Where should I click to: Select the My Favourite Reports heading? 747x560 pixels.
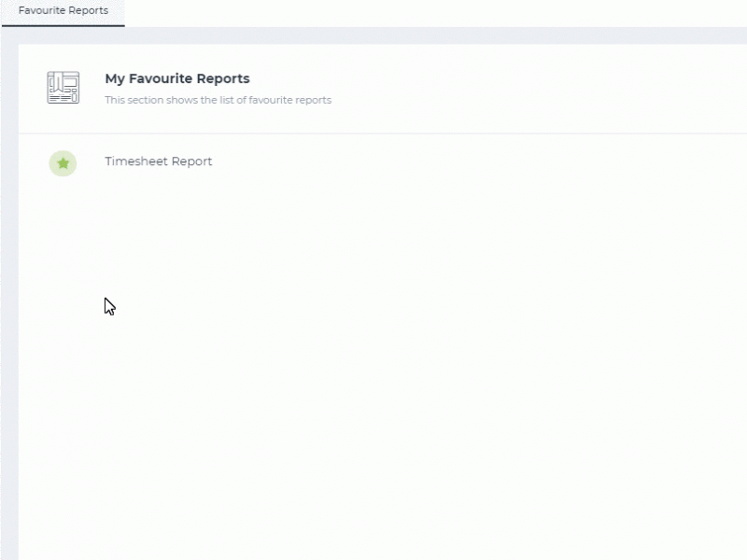(177, 78)
